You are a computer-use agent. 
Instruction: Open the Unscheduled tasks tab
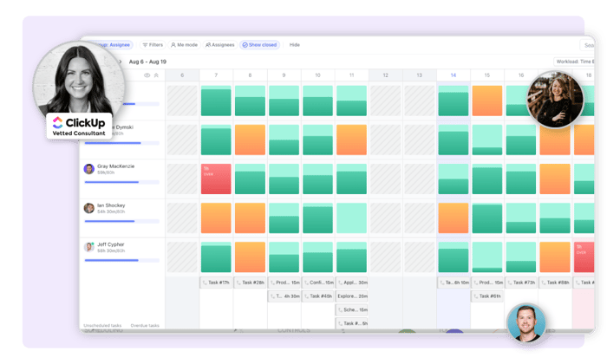click(102, 325)
